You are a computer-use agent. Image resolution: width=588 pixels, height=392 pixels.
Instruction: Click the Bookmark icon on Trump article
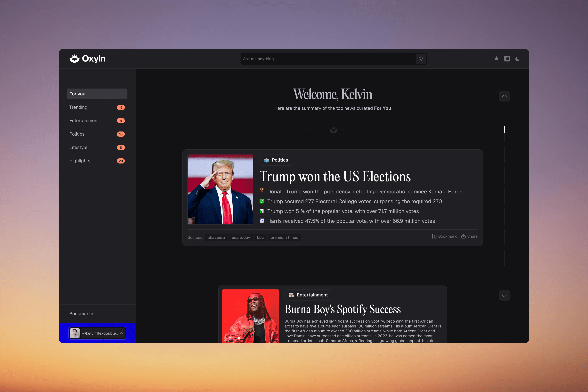434,236
